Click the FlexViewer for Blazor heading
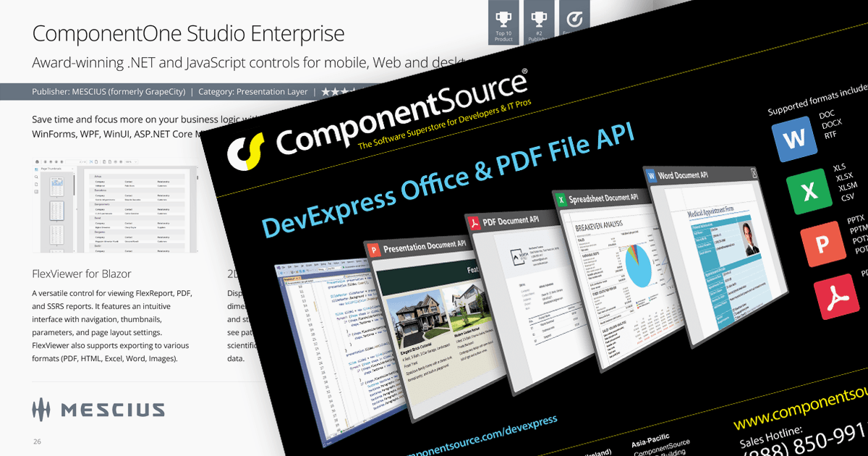The width and height of the screenshot is (868, 456). pos(82,274)
